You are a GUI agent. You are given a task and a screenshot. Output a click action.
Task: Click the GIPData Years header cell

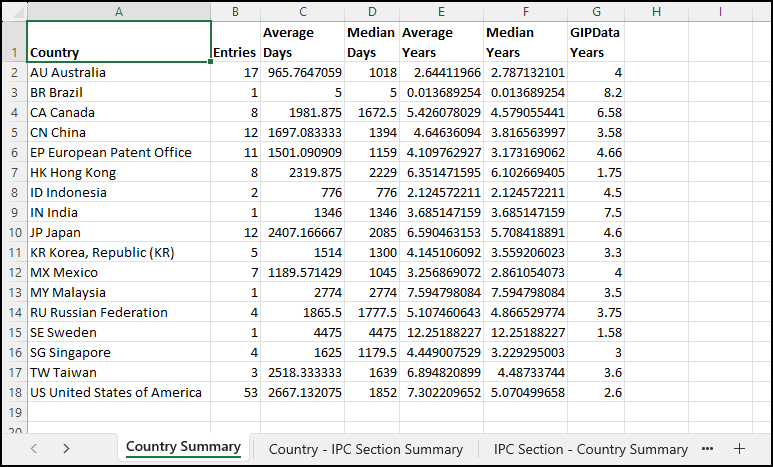596,42
